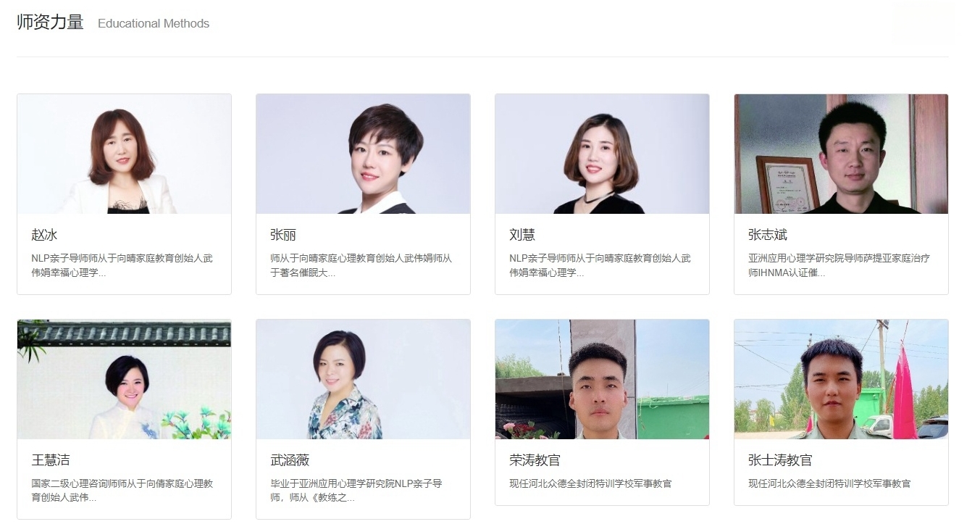
Task: Click the name 张丽
Action: (x=283, y=235)
